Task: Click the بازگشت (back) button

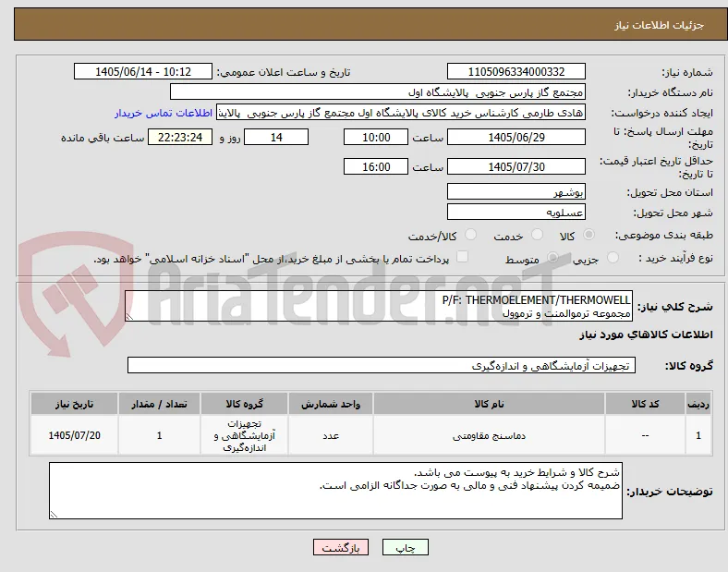Action: click(x=341, y=547)
